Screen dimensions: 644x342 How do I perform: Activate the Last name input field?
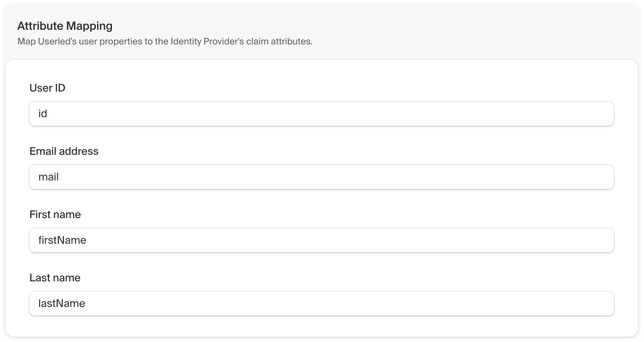coord(321,304)
